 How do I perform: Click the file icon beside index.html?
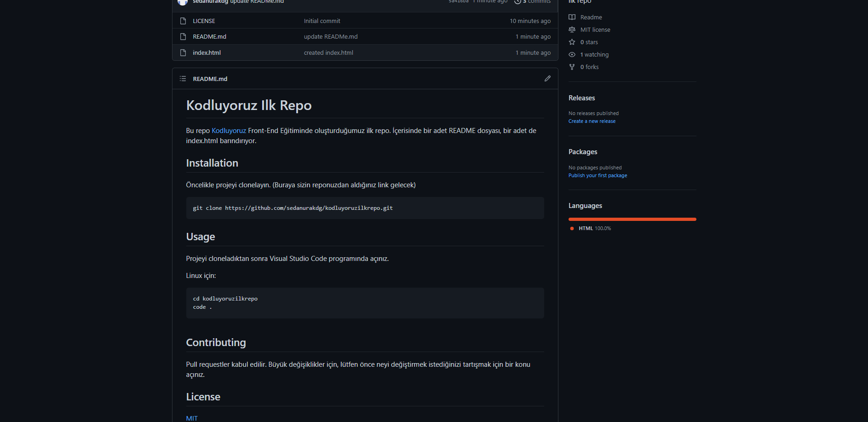[x=183, y=53]
